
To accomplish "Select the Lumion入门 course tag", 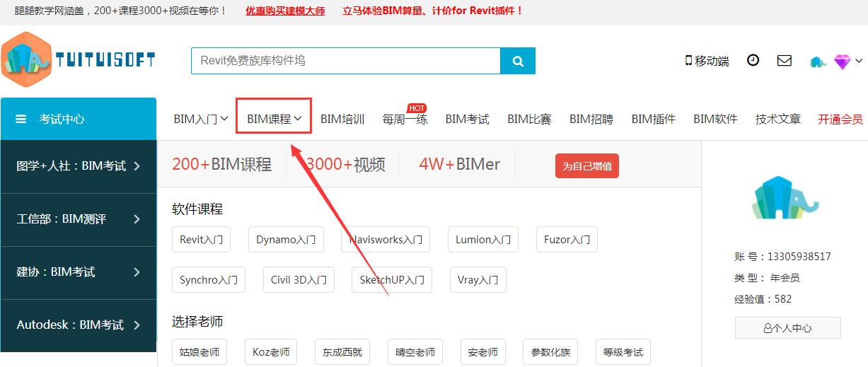I will pyautogui.click(x=483, y=240).
